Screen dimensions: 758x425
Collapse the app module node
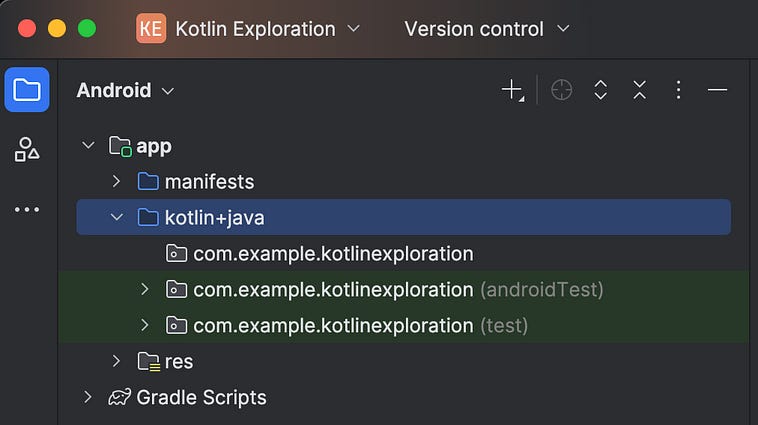coord(88,146)
